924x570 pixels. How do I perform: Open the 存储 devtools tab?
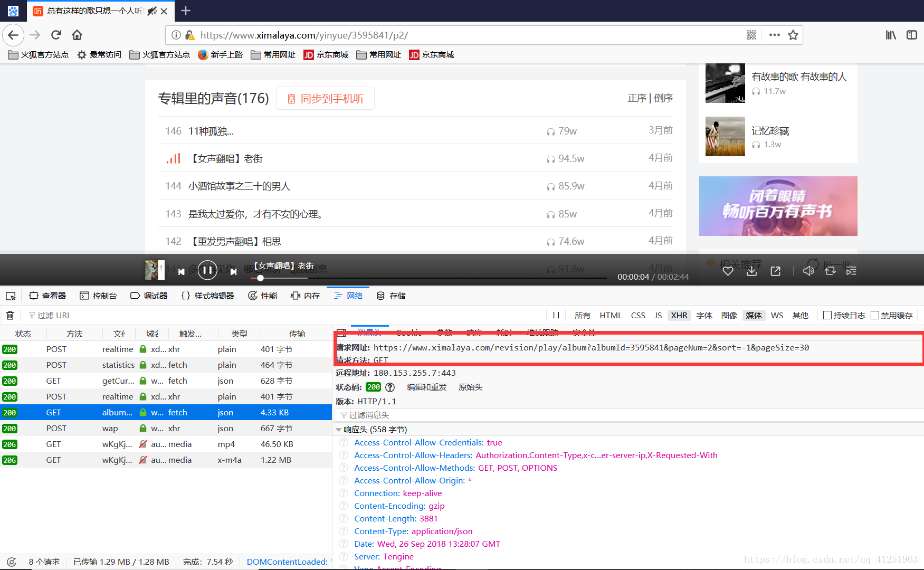tap(391, 296)
